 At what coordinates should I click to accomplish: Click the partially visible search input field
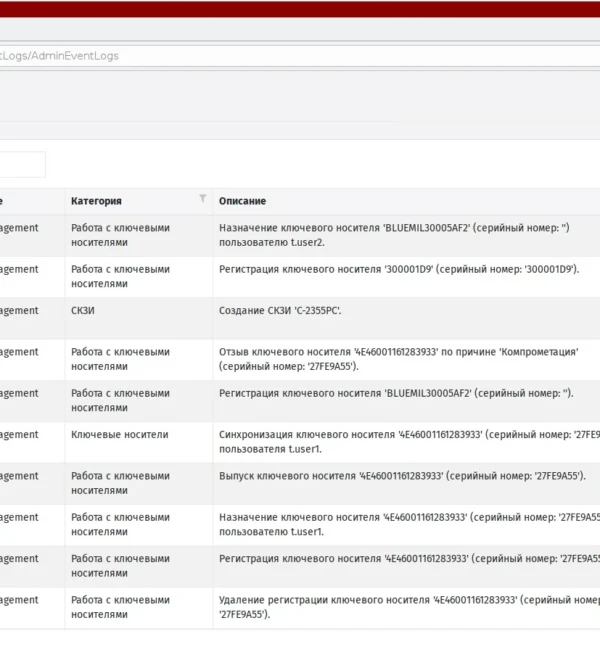click(x=22, y=164)
